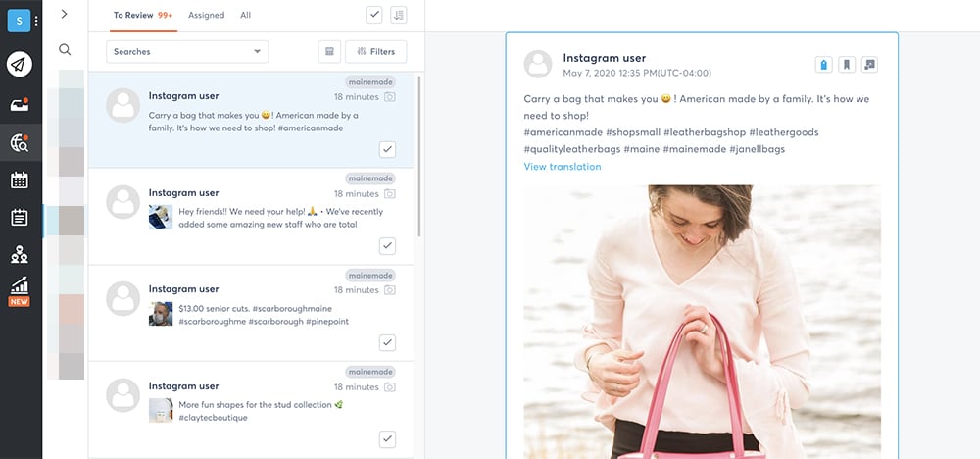Click the magnifier search icon
This screenshot has width=980, height=459.
(x=65, y=49)
